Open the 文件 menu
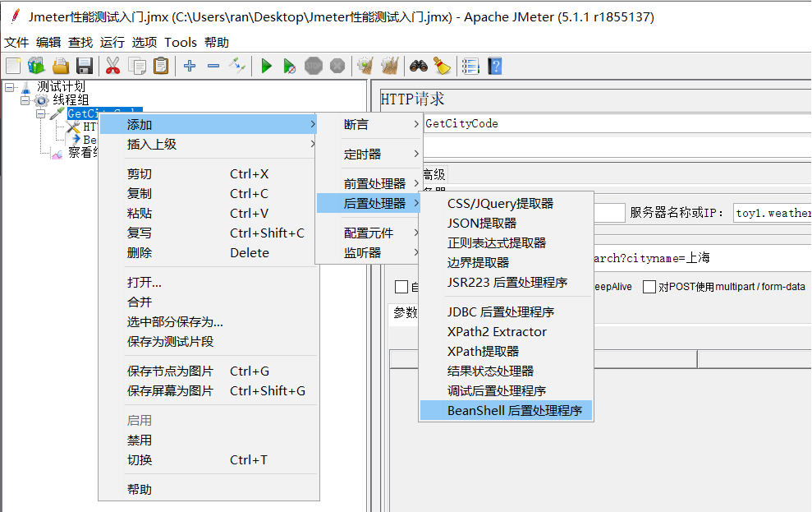This screenshot has height=512, width=812. [x=16, y=43]
